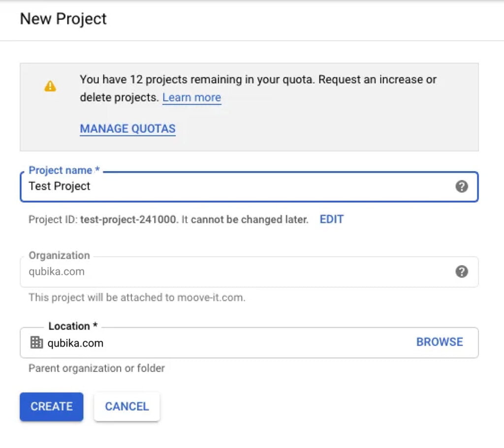Open the Learn more link

click(x=191, y=97)
